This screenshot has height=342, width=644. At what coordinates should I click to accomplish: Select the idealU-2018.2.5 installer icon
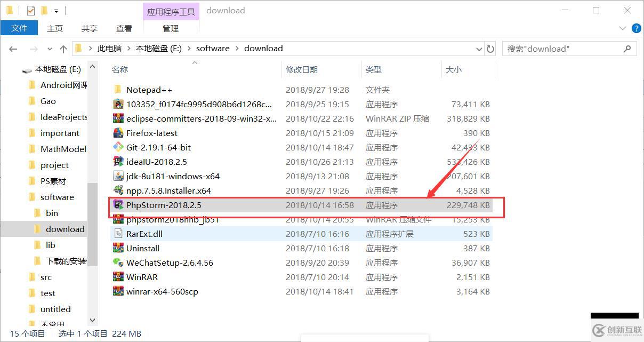(x=118, y=162)
